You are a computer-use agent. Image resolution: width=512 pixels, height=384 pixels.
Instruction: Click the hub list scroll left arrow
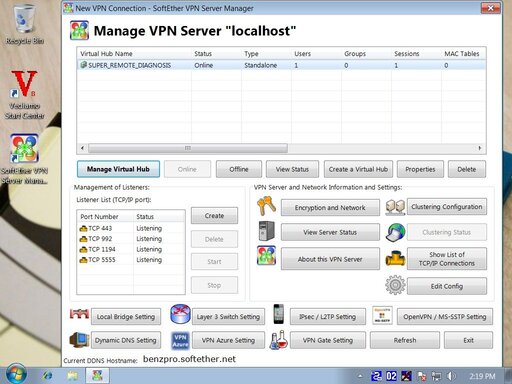click(83, 148)
